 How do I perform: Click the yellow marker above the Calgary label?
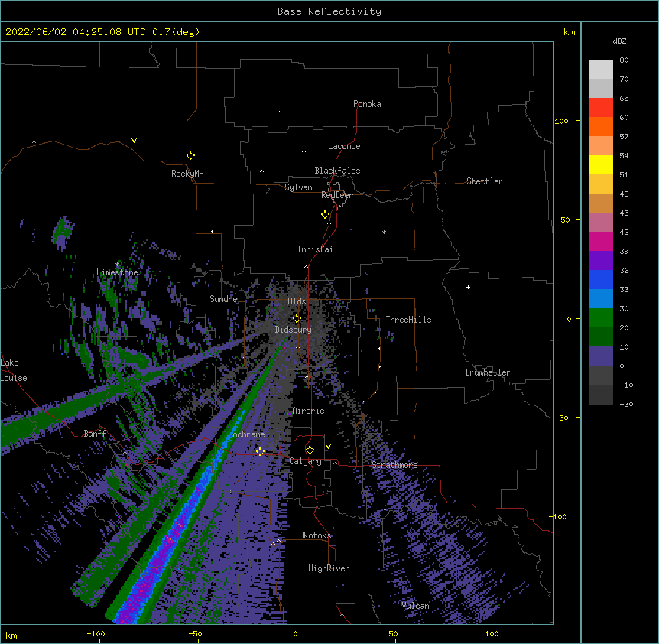[310, 450]
